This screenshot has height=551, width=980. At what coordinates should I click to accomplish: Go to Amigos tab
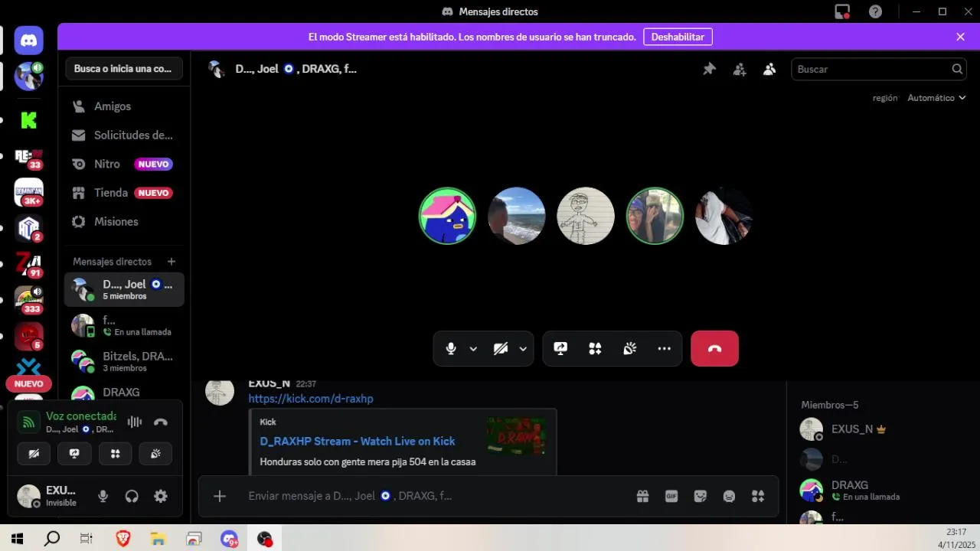pyautogui.click(x=124, y=106)
